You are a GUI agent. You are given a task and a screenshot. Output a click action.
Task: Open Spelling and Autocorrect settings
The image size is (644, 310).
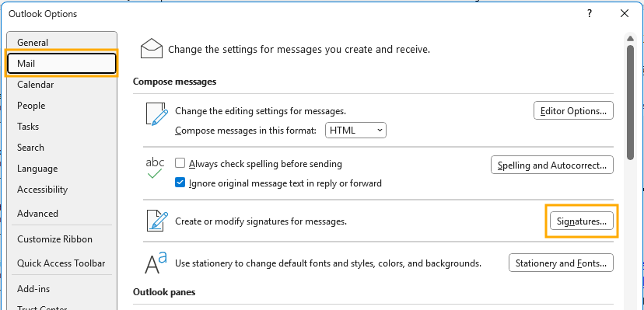[x=552, y=165]
